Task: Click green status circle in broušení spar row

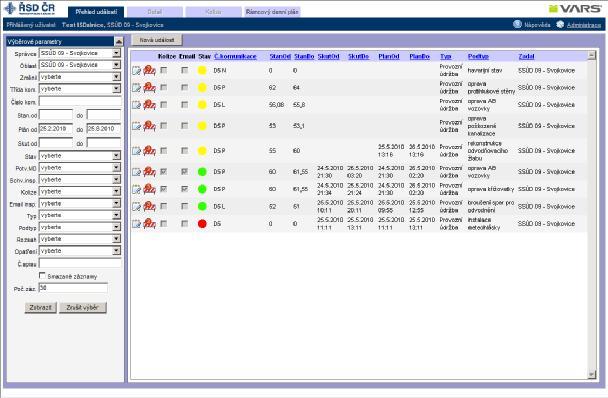Action: pyautogui.click(x=202, y=206)
